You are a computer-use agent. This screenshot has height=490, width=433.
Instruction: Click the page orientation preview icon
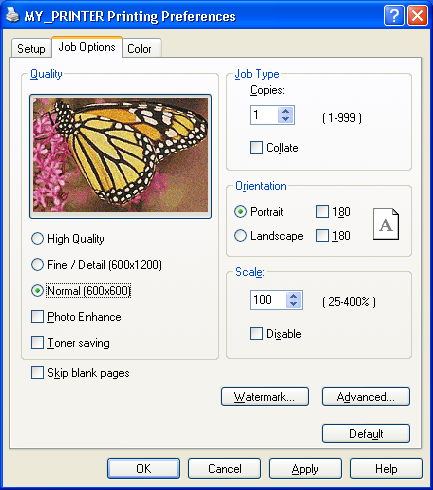386,224
